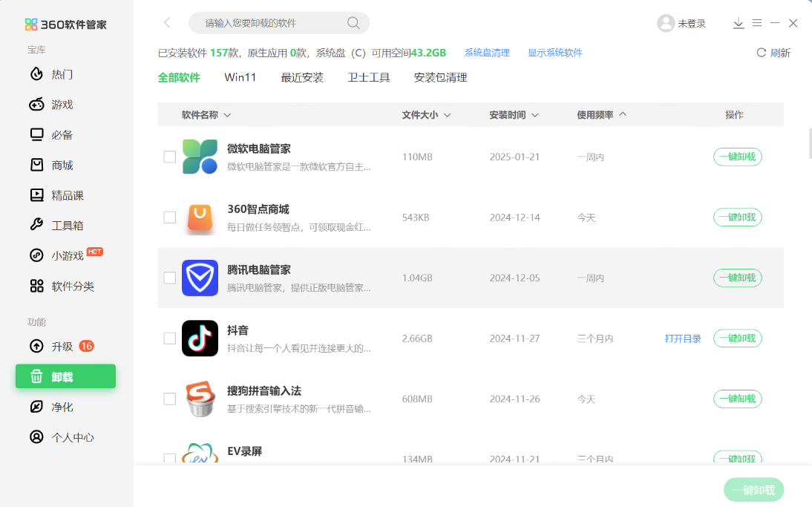The image size is (812, 507).
Task: Click the 2024-12-05 install date
Action: coord(514,278)
